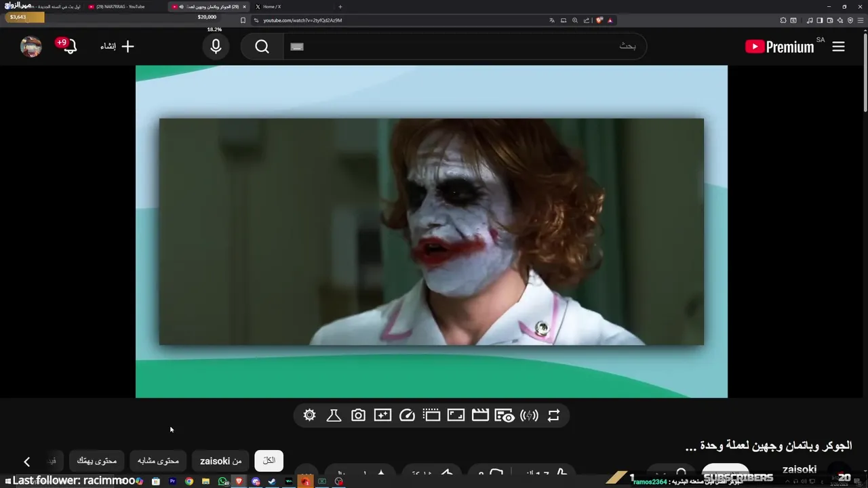Click the youtube.com address bar URL
This screenshot has width=868, height=488.
coord(302,20)
